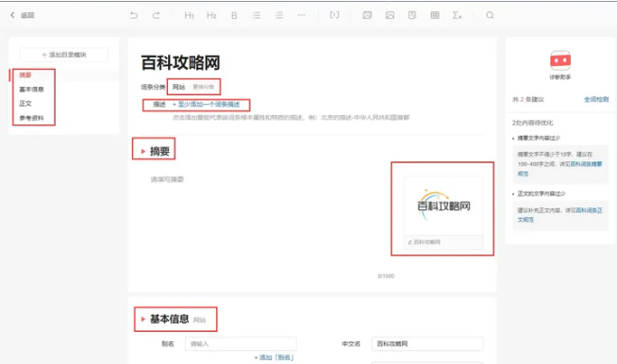Insert a reference with the [1] icon
Screen dimensions: 617x364
[334, 15]
